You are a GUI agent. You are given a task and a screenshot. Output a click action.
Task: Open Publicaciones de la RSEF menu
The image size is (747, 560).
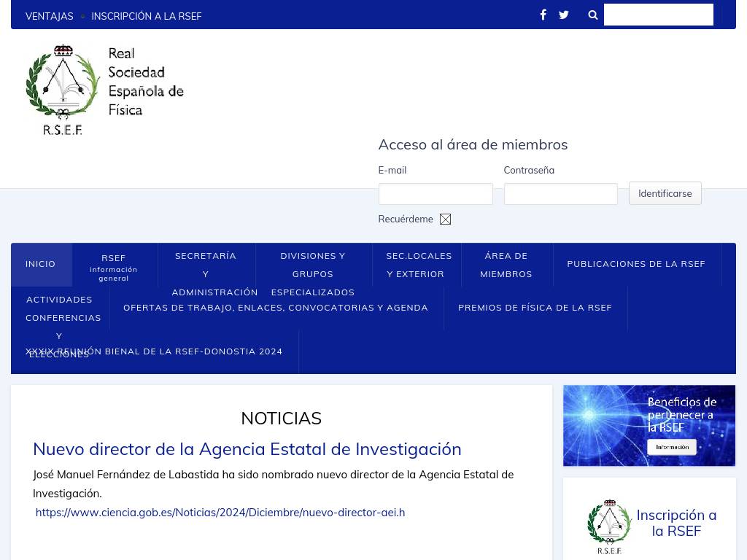[x=636, y=264]
